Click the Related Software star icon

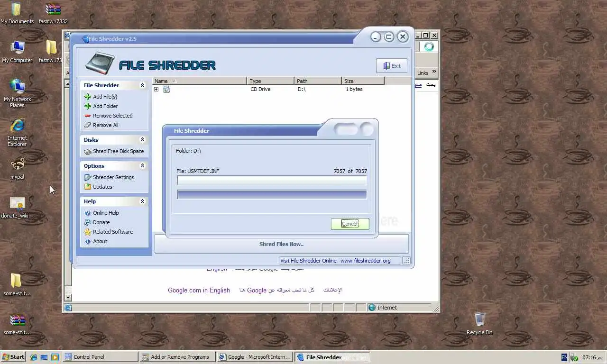click(87, 232)
